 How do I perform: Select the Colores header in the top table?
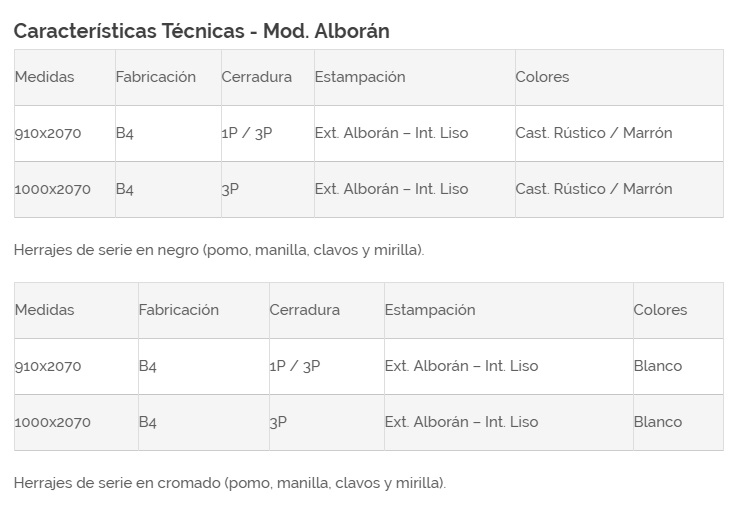coord(542,77)
